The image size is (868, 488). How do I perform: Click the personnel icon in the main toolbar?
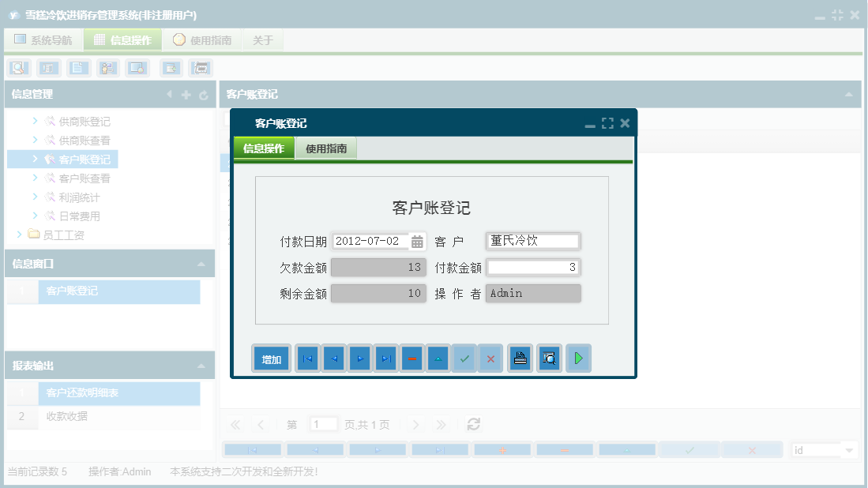click(108, 68)
